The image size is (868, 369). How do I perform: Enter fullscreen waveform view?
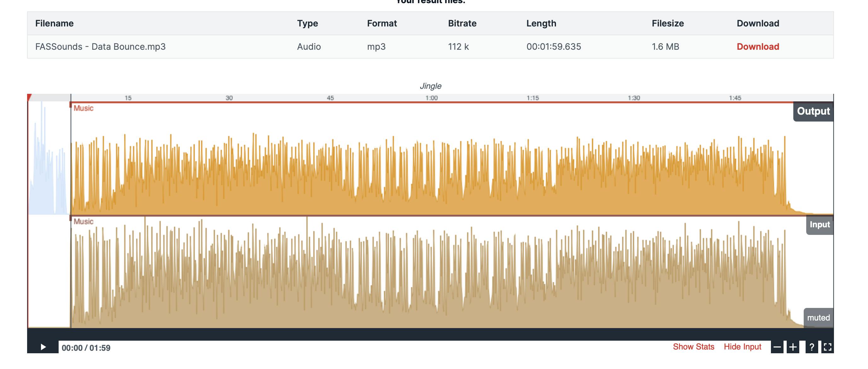click(827, 347)
